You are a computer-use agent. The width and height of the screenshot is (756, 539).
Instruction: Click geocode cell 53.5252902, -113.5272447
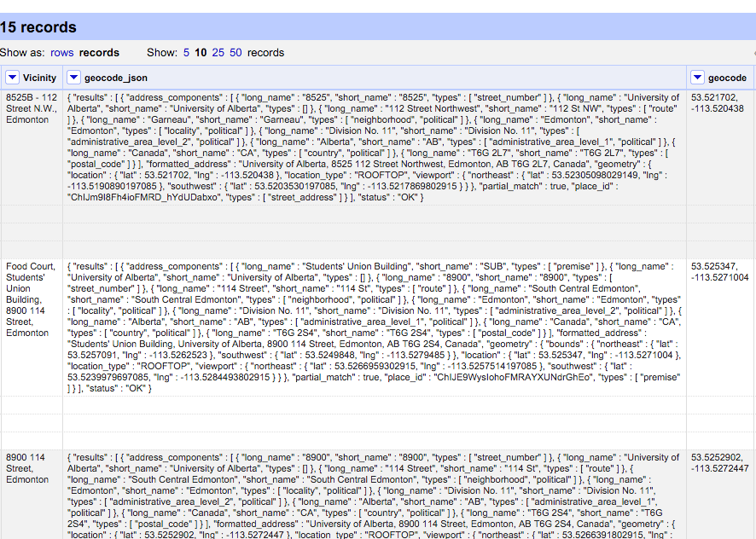[719, 463]
